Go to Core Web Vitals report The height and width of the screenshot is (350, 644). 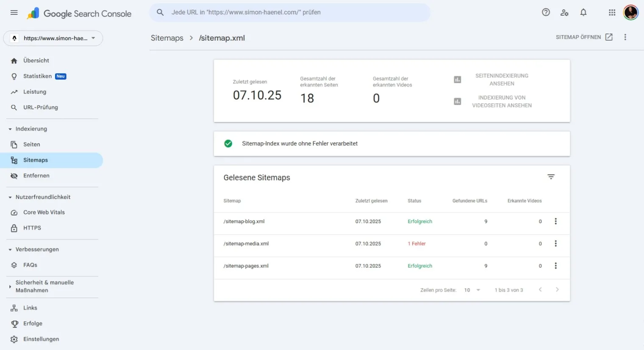point(44,212)
